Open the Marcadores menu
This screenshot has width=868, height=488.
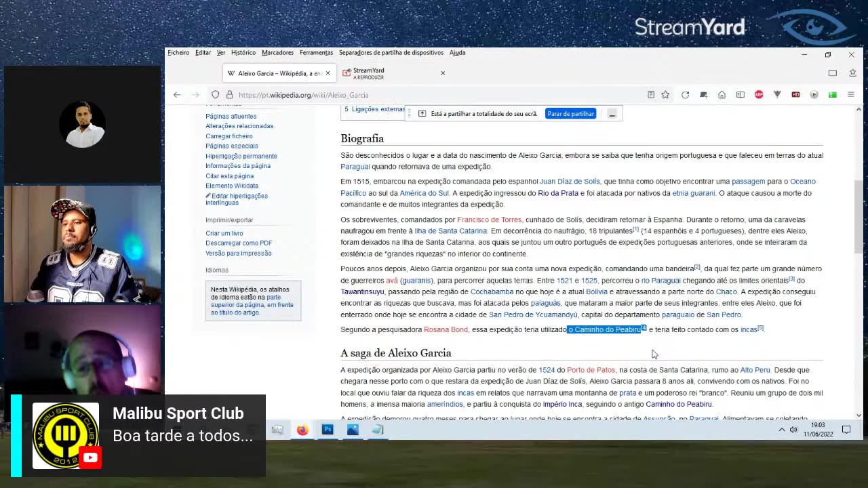point(278,53)
